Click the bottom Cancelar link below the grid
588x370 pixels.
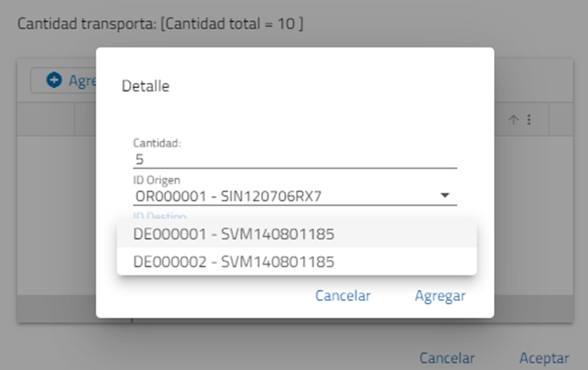[447, 358]
